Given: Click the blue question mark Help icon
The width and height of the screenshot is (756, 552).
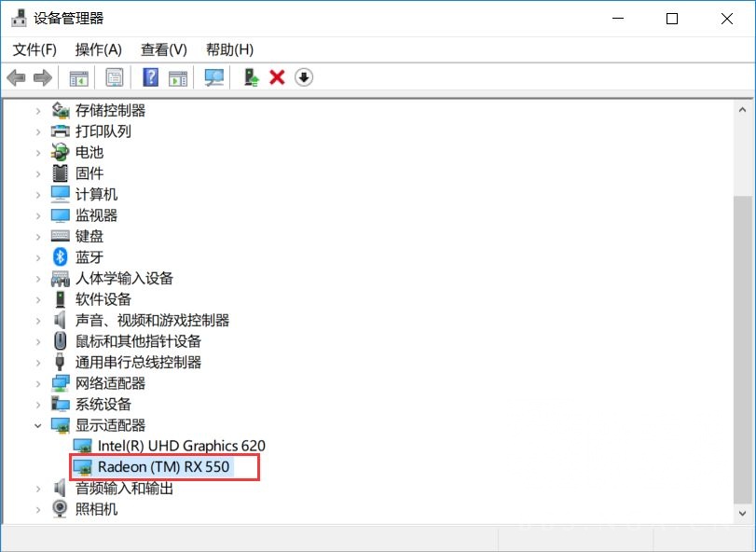Looking at the screenshot, I should (x=151, y=77).
